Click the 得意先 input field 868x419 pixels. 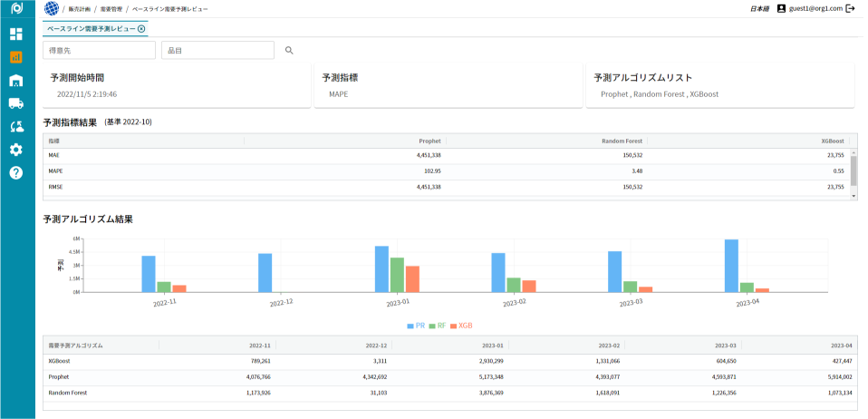(x=99, y=51)
